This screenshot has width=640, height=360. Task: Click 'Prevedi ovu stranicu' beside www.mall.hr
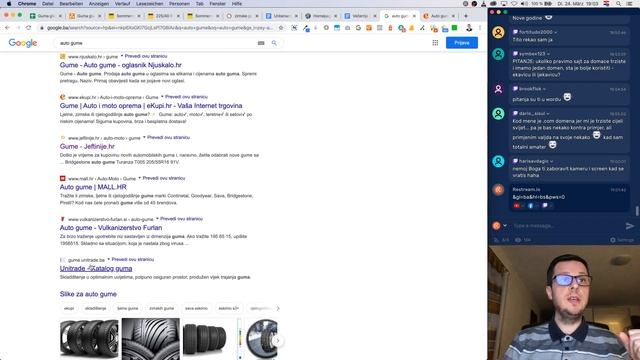point(164,178)
